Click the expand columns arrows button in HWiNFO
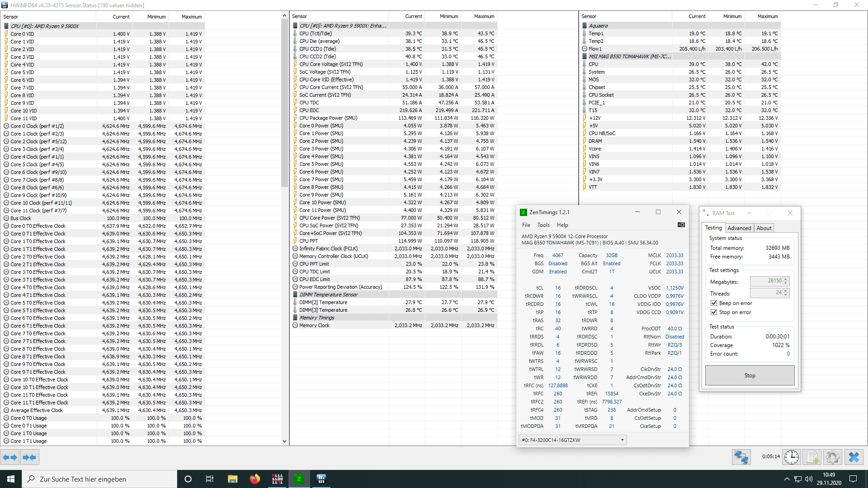Viewport: 868px width, 488px height. (10, 457)
